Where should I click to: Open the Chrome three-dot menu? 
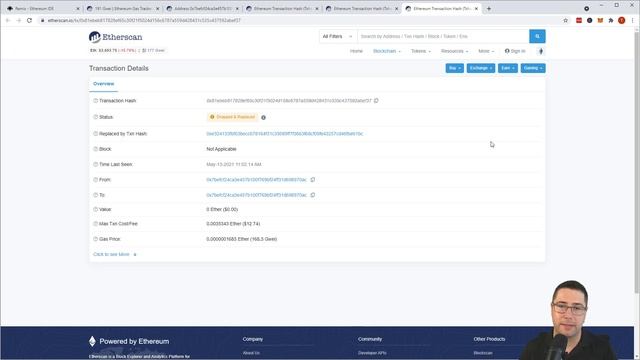(x=633, y=20)
